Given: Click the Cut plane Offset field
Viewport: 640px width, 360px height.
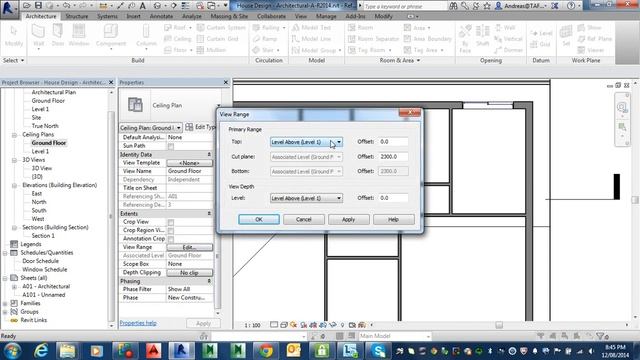Looking at the screenshot, I should point(393,157).
